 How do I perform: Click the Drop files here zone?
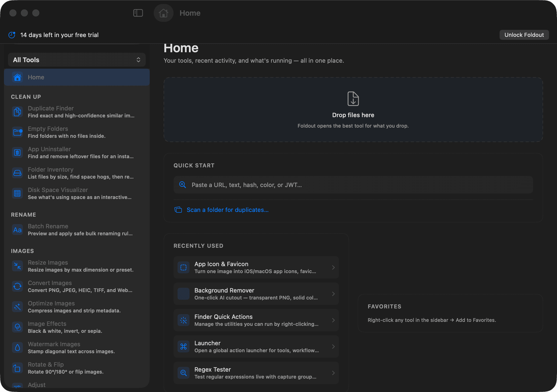(353, 109)
